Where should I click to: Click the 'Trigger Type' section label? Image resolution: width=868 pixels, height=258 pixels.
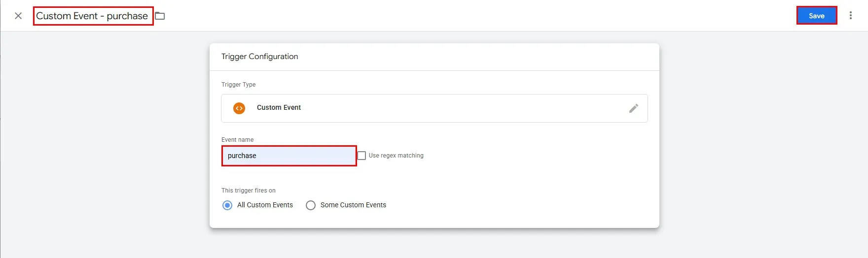pos(238,85)
